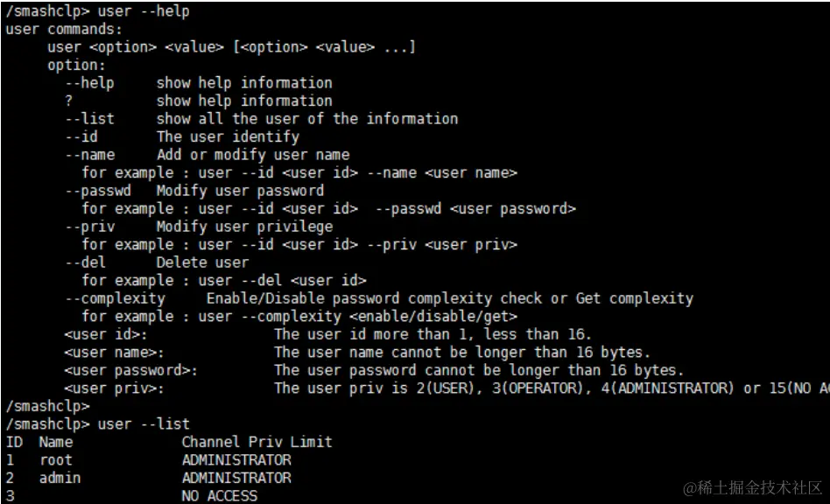Screen dimensions: 830x504
Task: Click the --passwd option in help list
Action: tap(95, 191)
